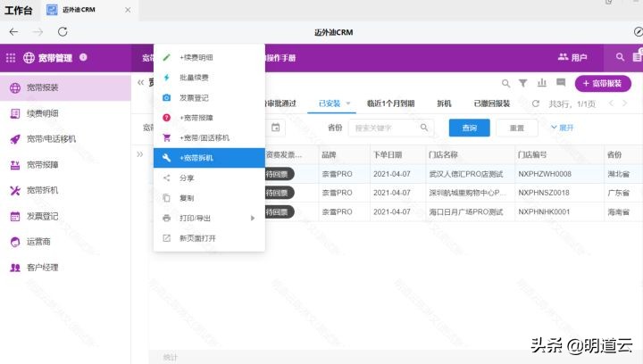Open the date picker calendar icon
The image size is (643, 364).
[x=276, y=128]
